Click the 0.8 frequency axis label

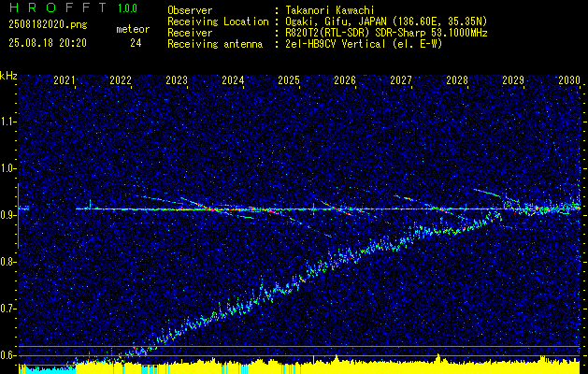[x=8, y=262]
